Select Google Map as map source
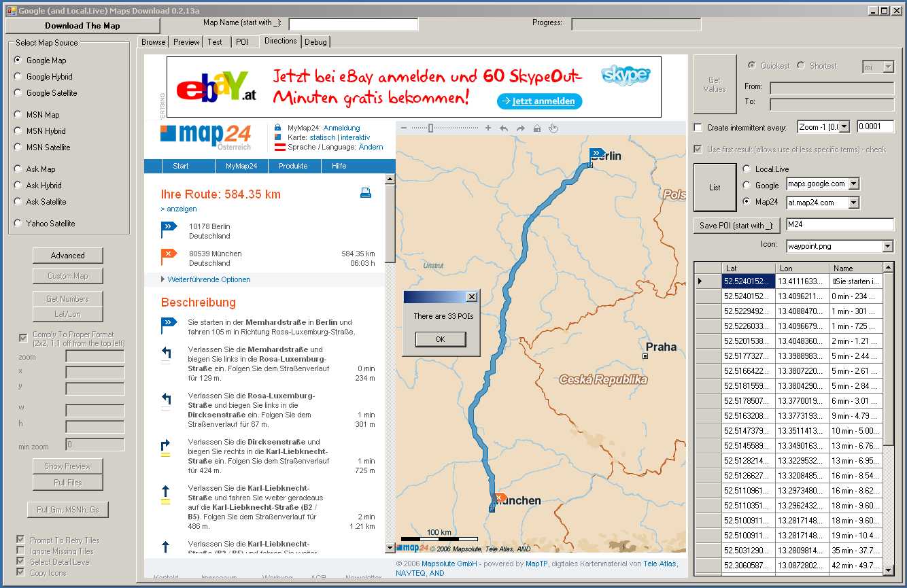Screen dimensions: 907x588 (x=18, y=60)
